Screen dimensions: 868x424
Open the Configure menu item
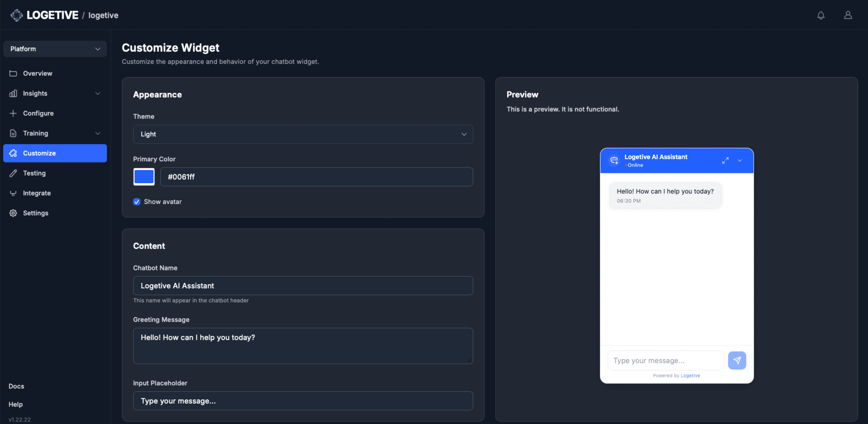click(x=38, y=113)
